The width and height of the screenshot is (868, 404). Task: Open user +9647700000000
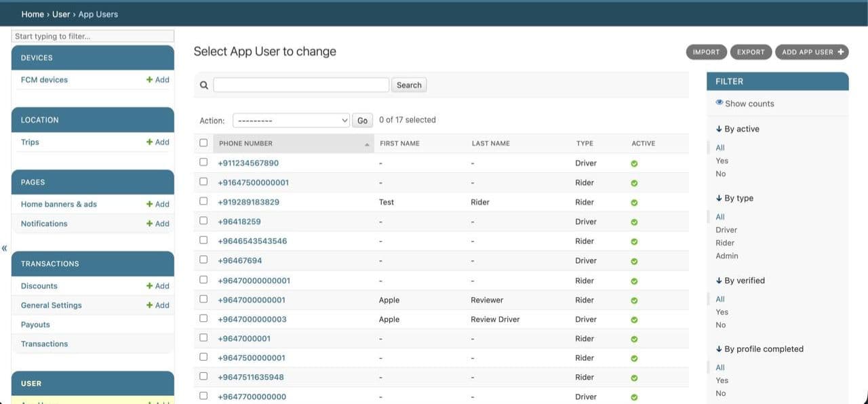coord(252,397)
